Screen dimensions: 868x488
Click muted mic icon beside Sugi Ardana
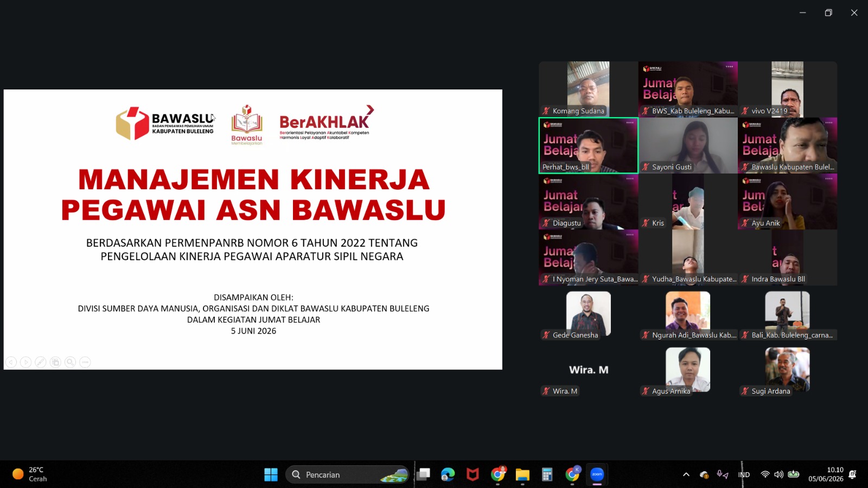coord(745,391)
